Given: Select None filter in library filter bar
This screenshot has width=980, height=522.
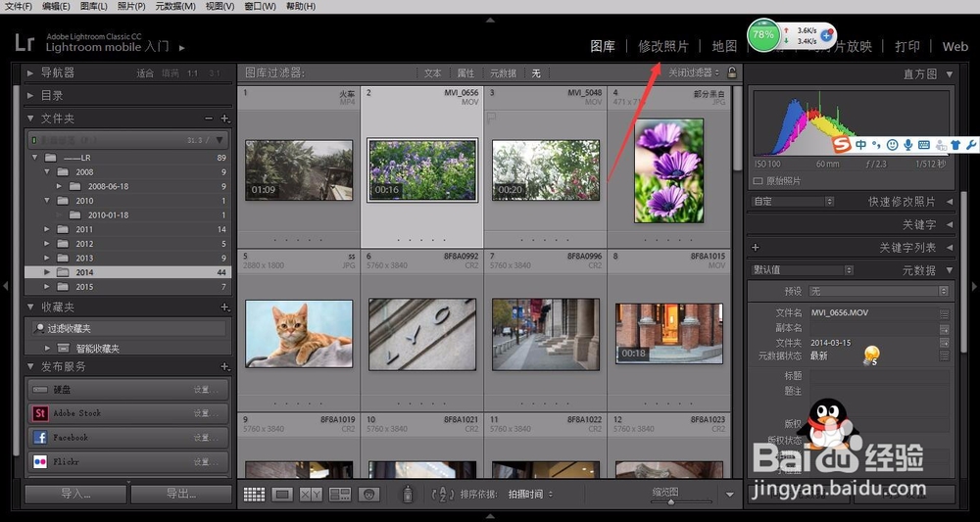Looking at the screenshot, I should tap(536, 73).
